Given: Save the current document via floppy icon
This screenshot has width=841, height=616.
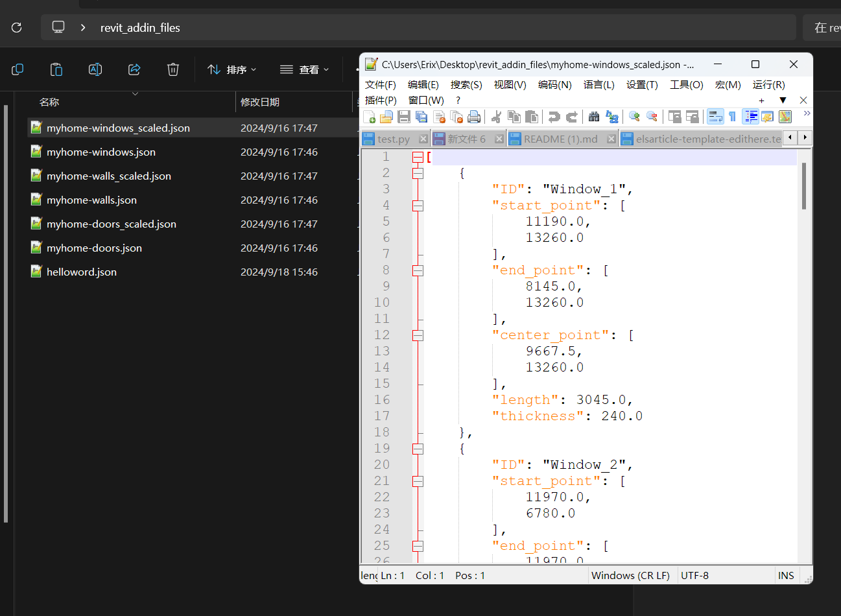Looking at the screenshot, I should pos(404,117).
